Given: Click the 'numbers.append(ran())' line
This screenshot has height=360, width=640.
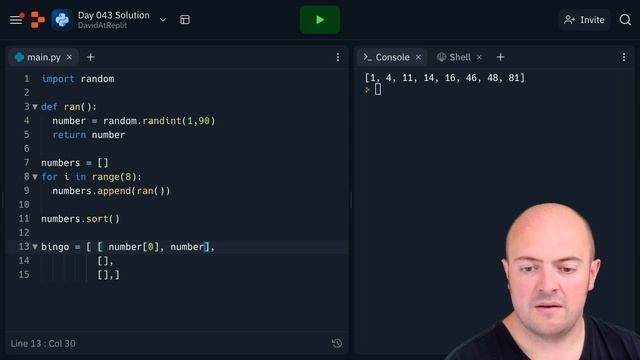Looking at the screenshot, I should click(x=111, y=191).
